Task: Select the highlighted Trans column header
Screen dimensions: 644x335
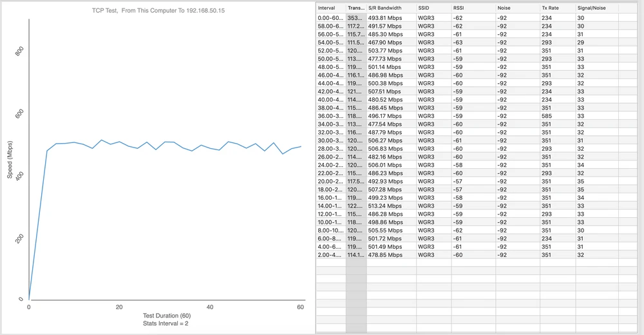Action: pyautogui.click(x=356, y=8)
